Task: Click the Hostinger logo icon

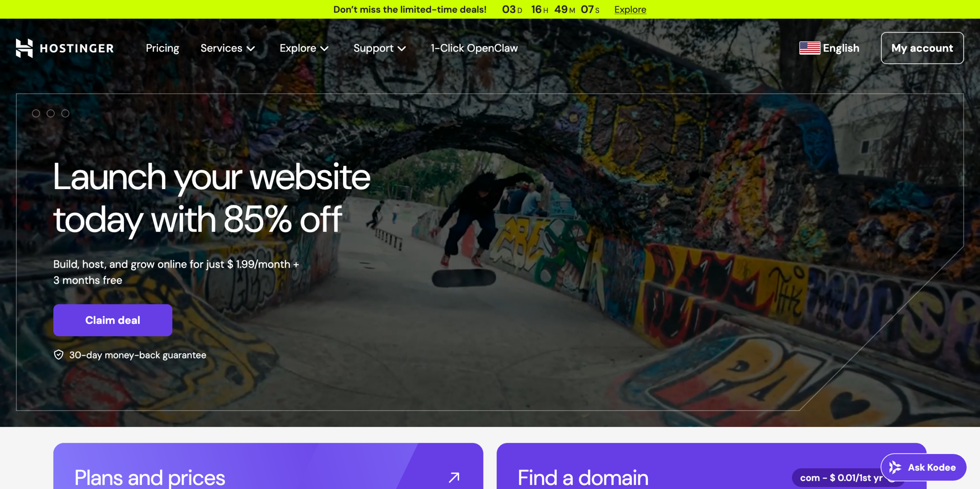Action: (24, 48)
